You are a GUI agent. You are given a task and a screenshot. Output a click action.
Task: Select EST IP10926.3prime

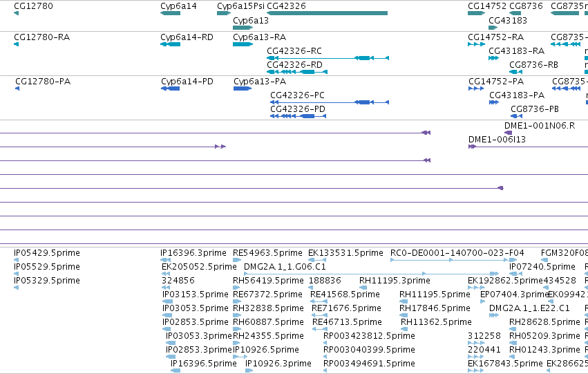click(278, 364)
